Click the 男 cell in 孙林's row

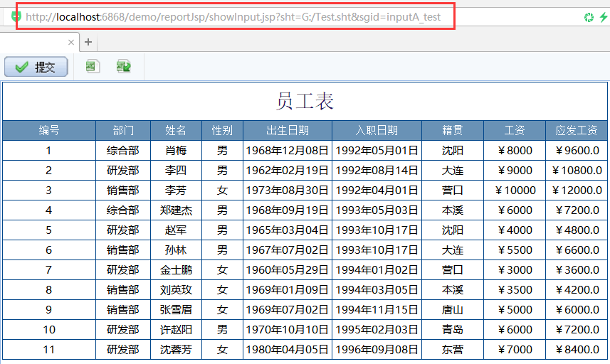pos(222,250)
